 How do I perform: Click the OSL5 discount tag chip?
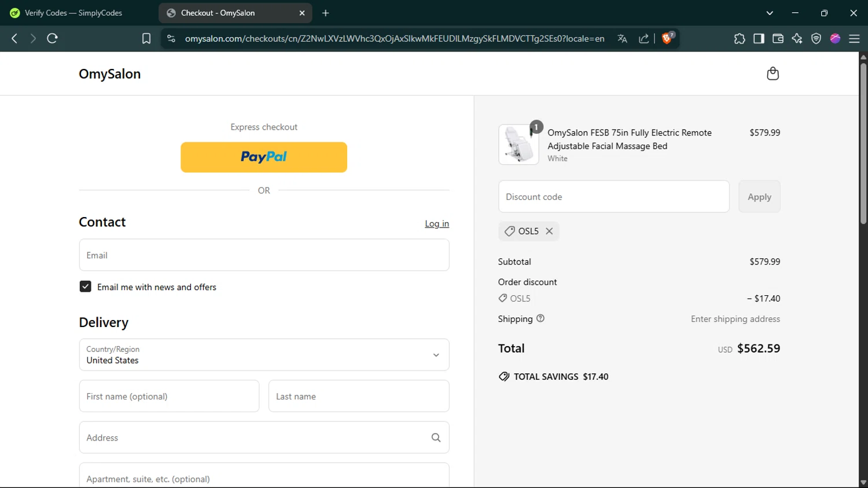tap(529, 231)
